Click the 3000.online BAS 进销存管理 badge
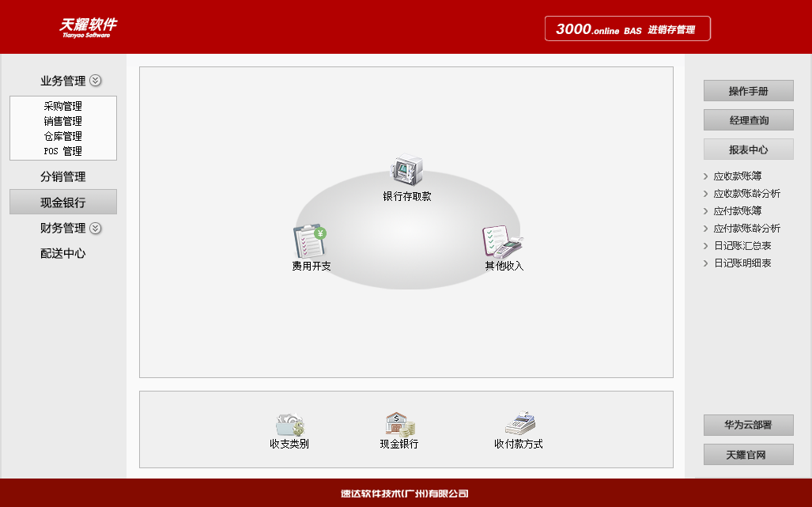This screenshot has width=812, height=507. 627,28
